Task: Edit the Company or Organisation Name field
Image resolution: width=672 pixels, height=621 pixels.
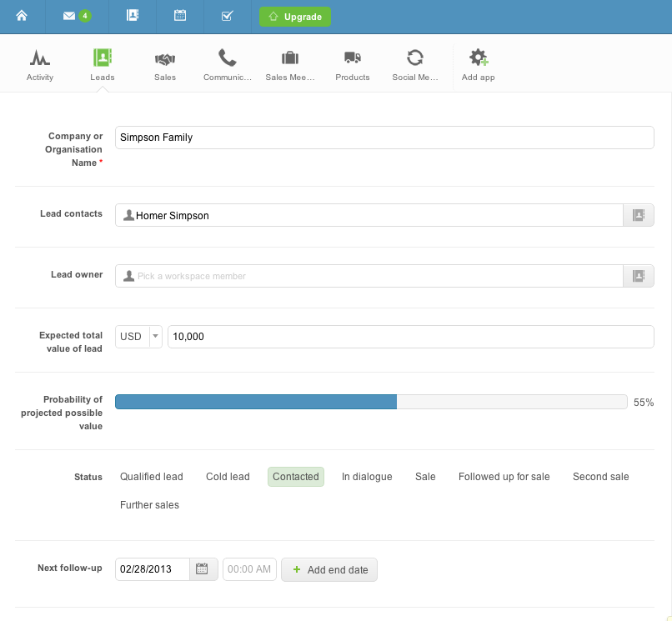Action: (x=384, y=138)
